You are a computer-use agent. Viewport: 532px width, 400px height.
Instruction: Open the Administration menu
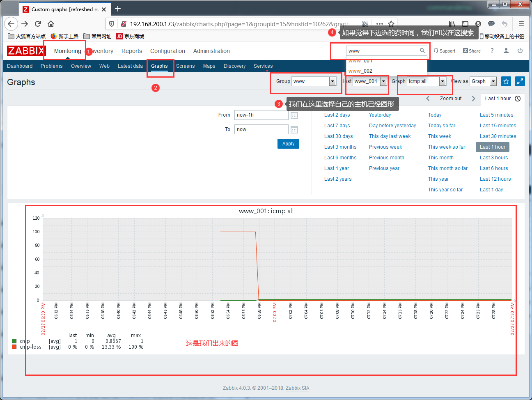click(211, 51)
